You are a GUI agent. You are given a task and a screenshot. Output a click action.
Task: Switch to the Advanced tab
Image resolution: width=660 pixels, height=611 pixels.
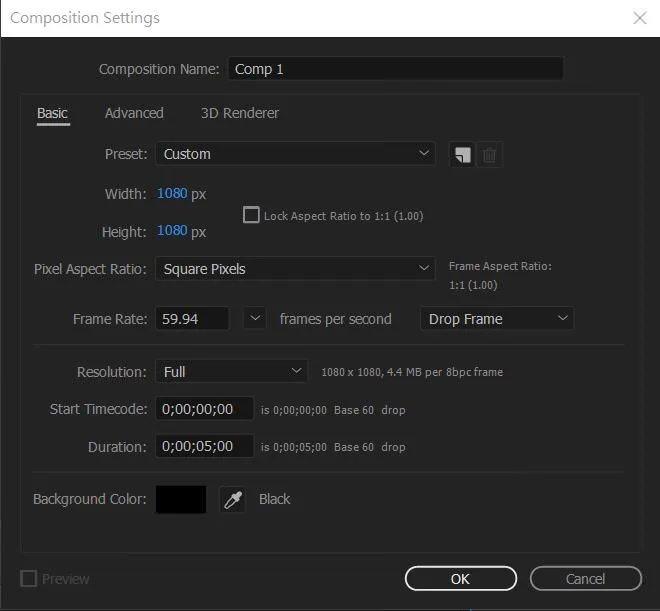134,113
